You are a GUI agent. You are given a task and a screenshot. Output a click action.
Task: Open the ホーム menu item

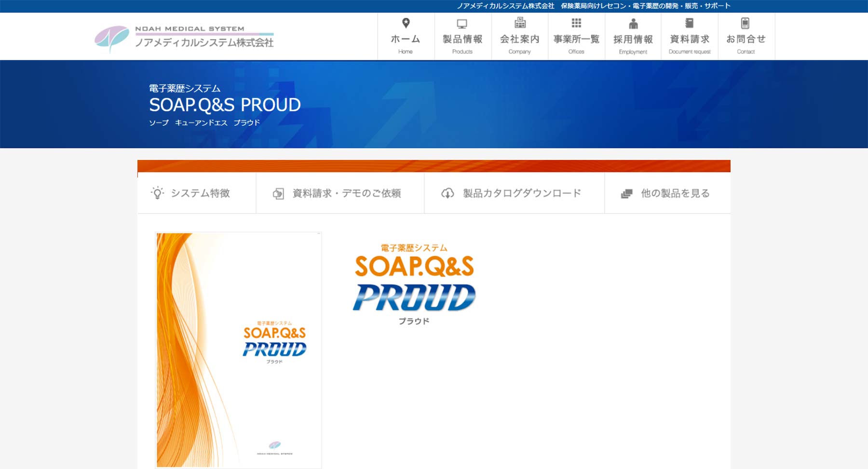coord(406,36)
